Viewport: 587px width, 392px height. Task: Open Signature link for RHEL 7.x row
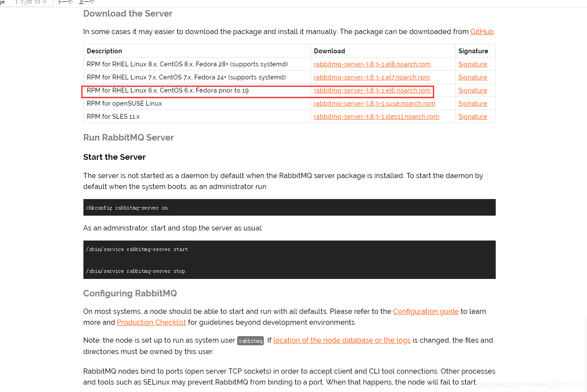(x=473, y=77)
